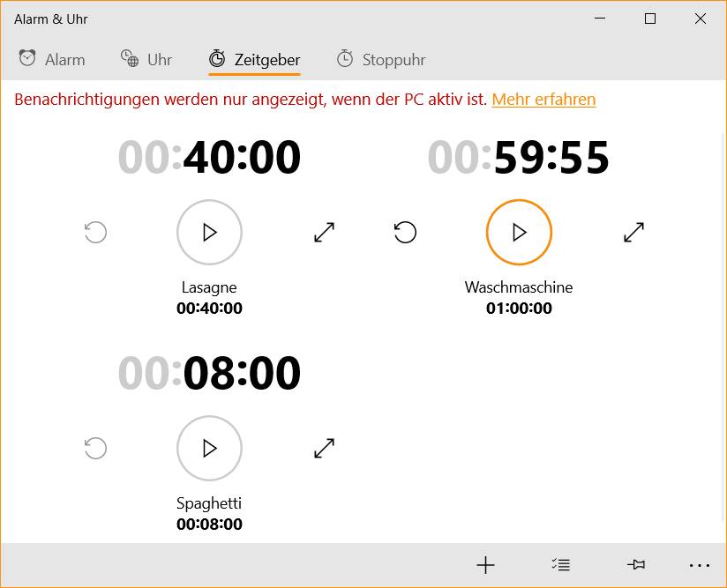Pin the timer view to Start
The width and height of the screenshot is (727, 588).
pyautogui.click(x=635, y=565)
